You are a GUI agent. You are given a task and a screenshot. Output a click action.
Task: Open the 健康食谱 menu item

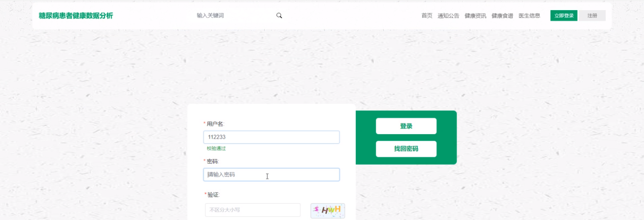coord(502,16)
